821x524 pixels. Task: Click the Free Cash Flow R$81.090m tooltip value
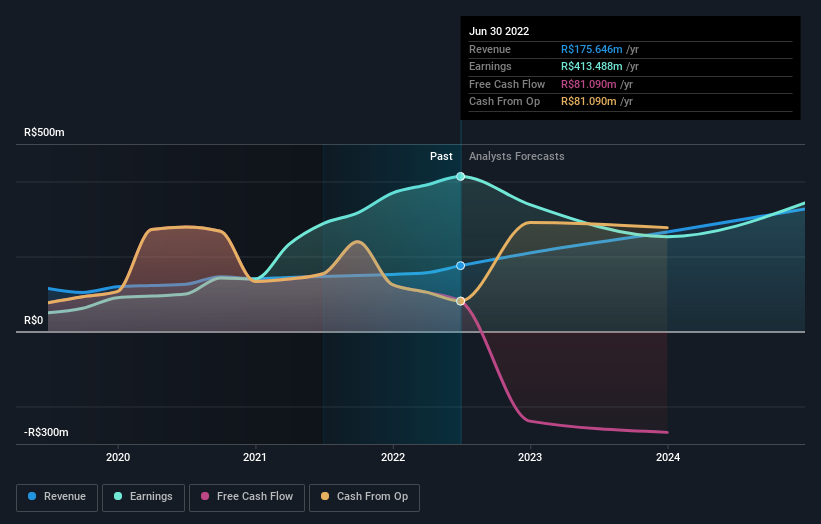[x=589, y=84]
